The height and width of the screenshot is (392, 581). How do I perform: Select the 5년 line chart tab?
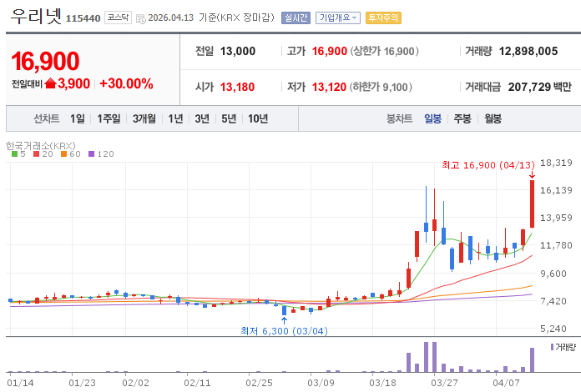[x=229, y=118]
